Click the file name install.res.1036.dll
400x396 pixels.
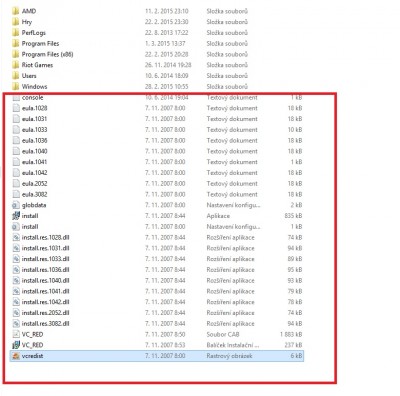pos(46,270)
